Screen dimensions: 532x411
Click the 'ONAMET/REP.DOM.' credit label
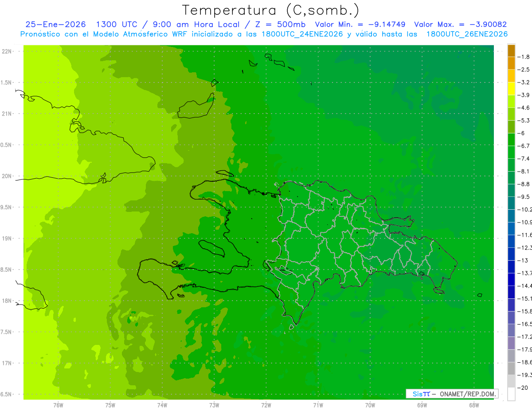467,394
